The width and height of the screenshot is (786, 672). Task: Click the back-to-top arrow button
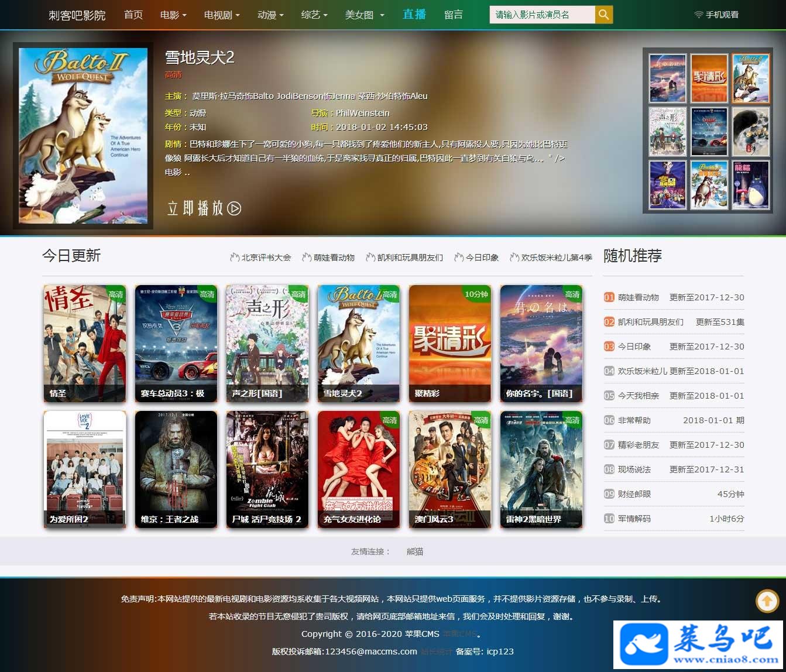tap(767, 601)
